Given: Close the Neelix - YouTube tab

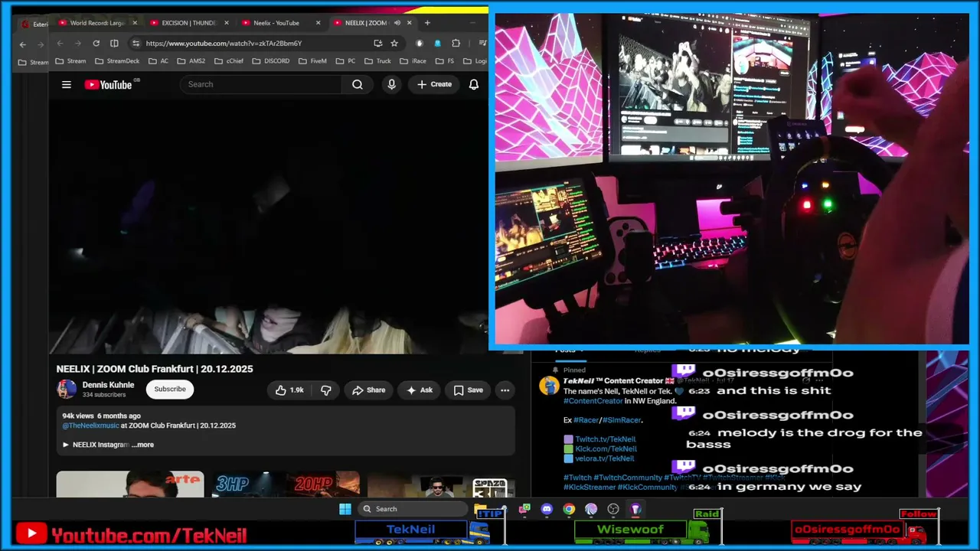Looking at the screenshot, I should click(x=318, y=23).
